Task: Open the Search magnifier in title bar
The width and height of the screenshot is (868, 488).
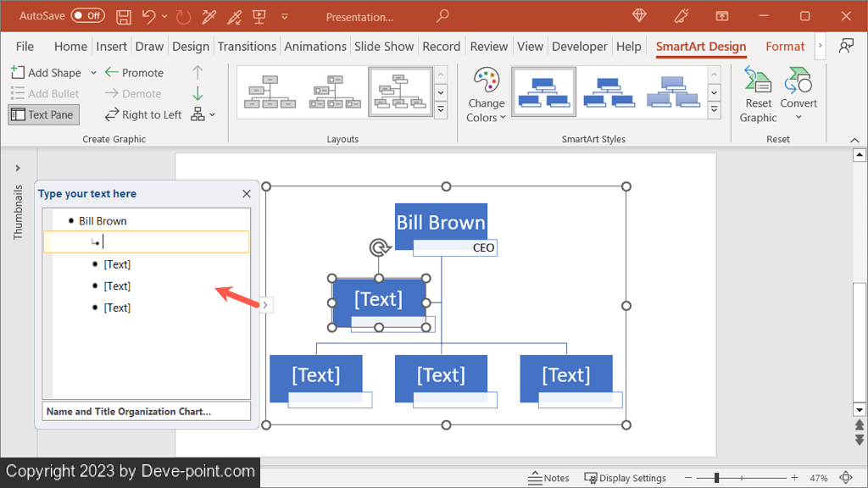Action: (442, 16)
